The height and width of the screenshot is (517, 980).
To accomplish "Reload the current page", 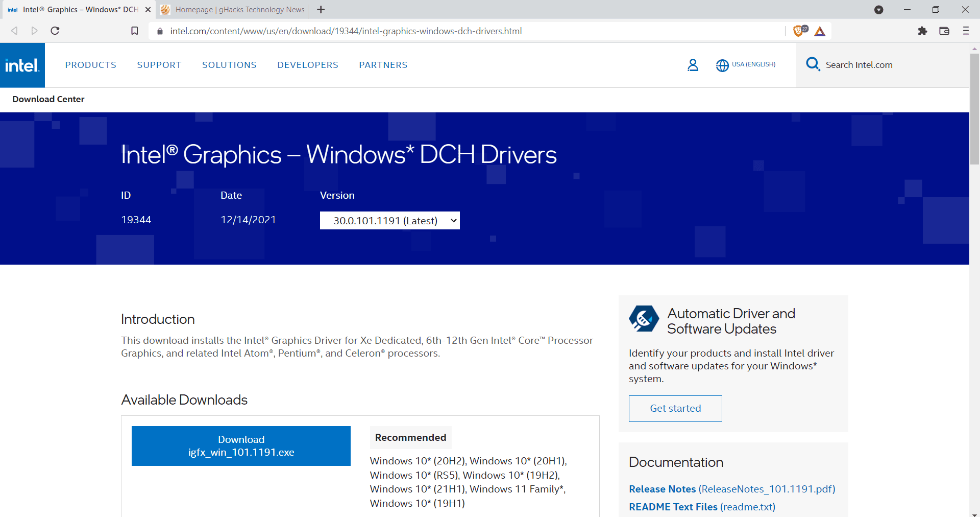I will (55, 31).
